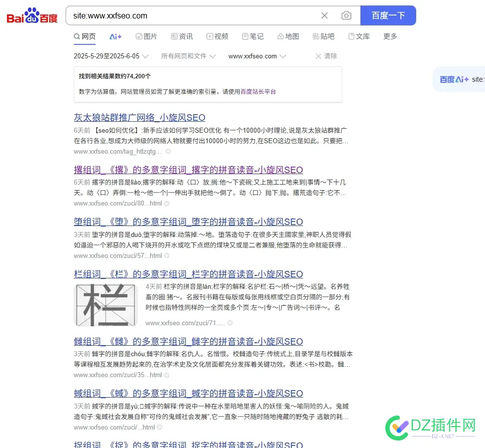This screenshot has width=485, height=448.
Task: Open the 视频 tab
Action: [217, 36]
